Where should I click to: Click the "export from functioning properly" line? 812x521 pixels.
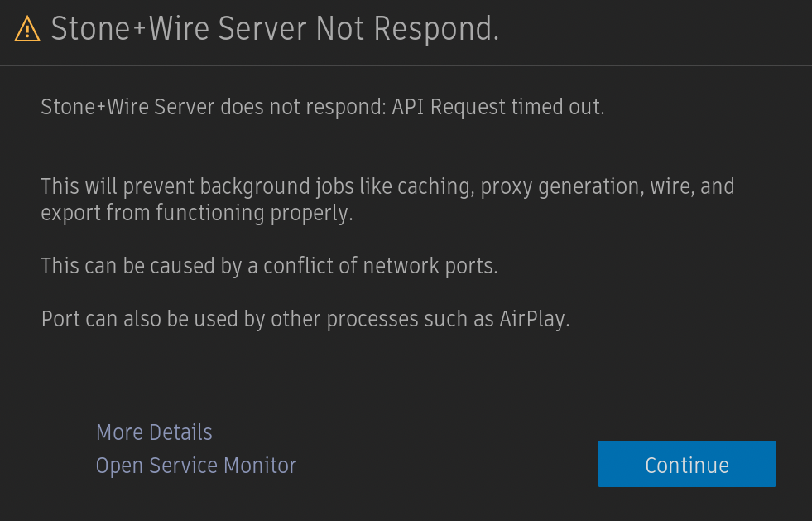[x=197, y=213]
